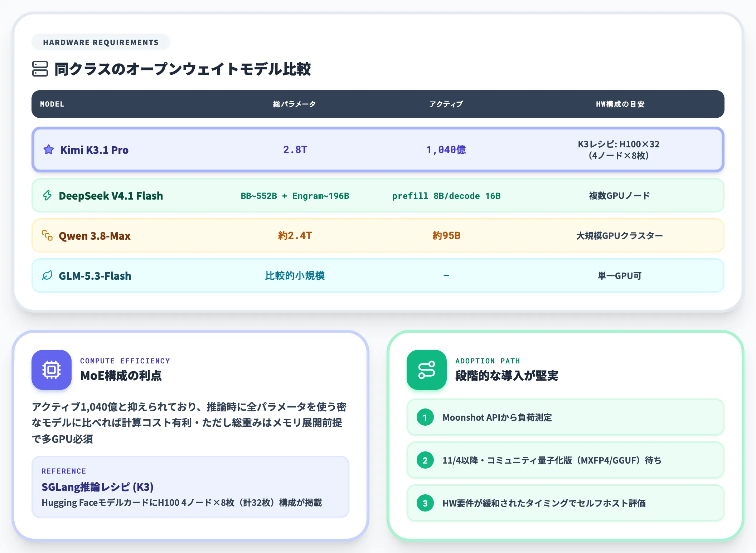Click the Hugging Faceモデルカード description line

pyautogui.click(x=181, y=503)
